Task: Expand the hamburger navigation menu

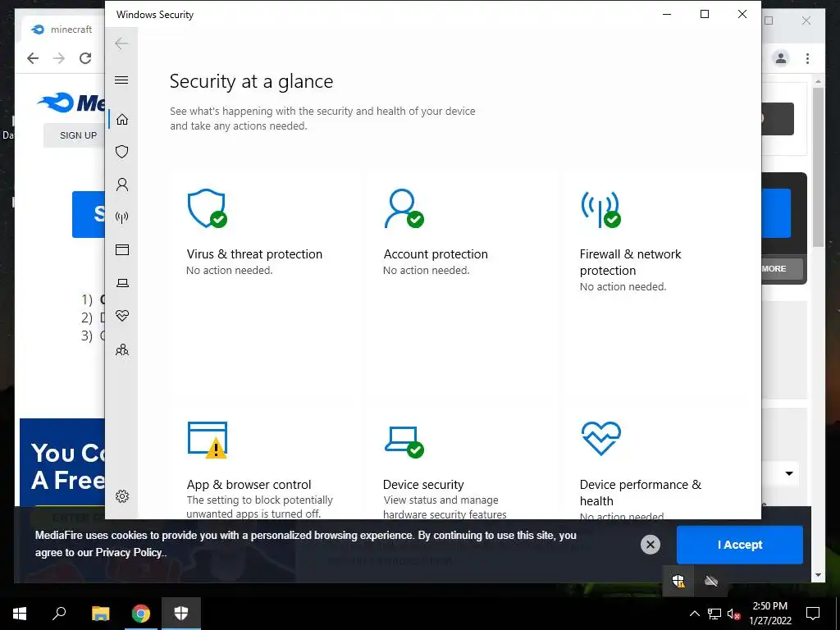Action: click(x=121, y=80)
